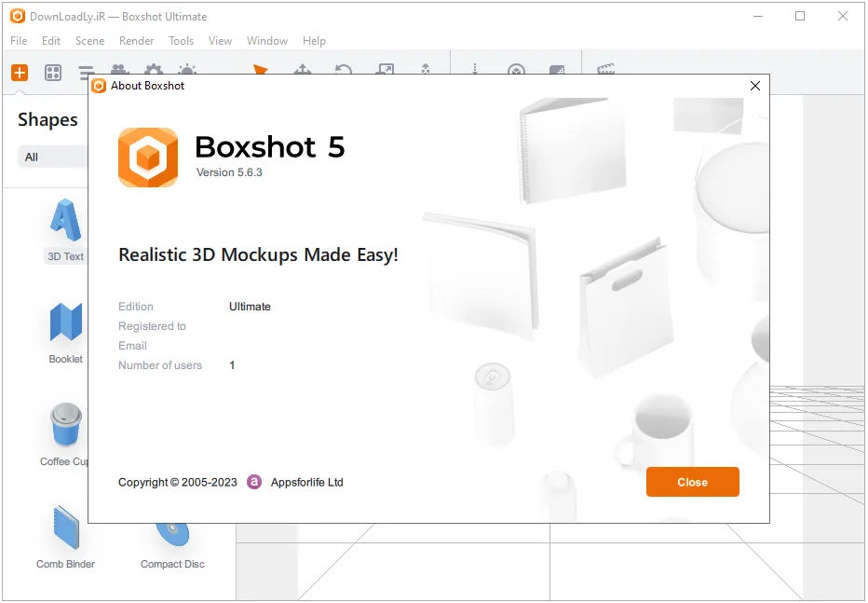
Task: Click the orange Close button
Action: pyautogui.click(x=693, y=482)
